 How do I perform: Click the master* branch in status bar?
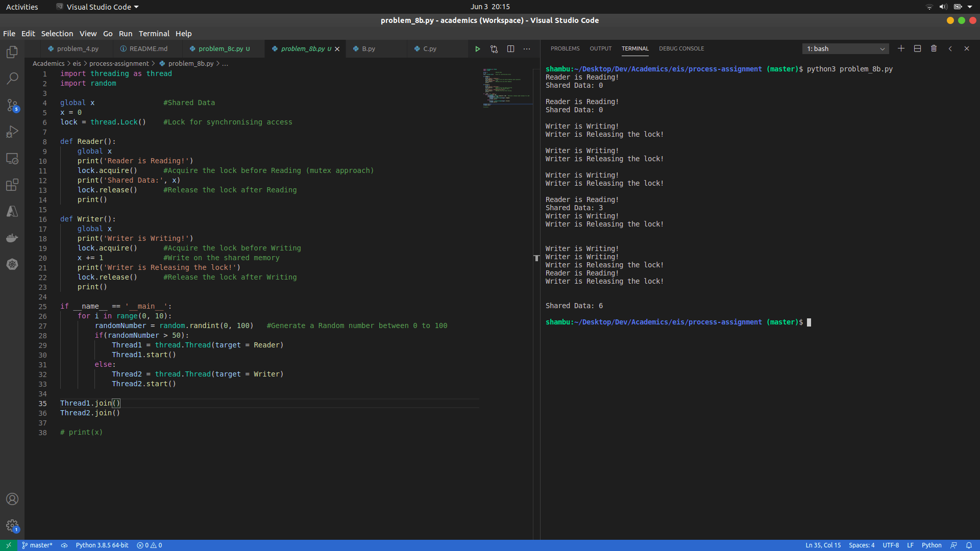point(37,545)
